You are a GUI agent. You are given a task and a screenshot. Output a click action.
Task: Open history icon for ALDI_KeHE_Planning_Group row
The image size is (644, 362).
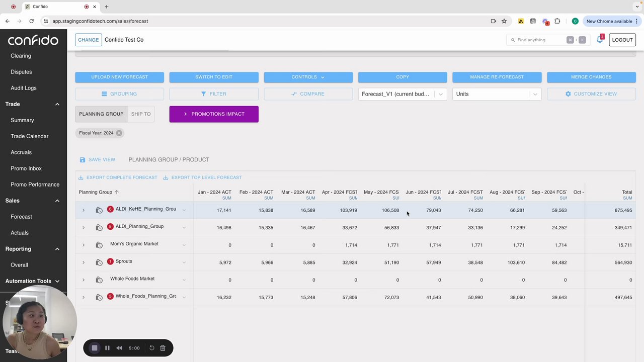99,210
